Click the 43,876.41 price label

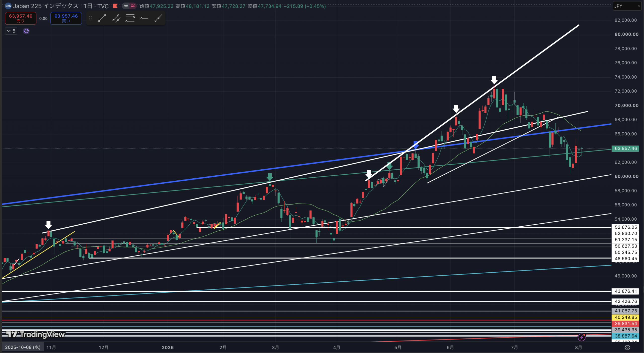[626, 291]
